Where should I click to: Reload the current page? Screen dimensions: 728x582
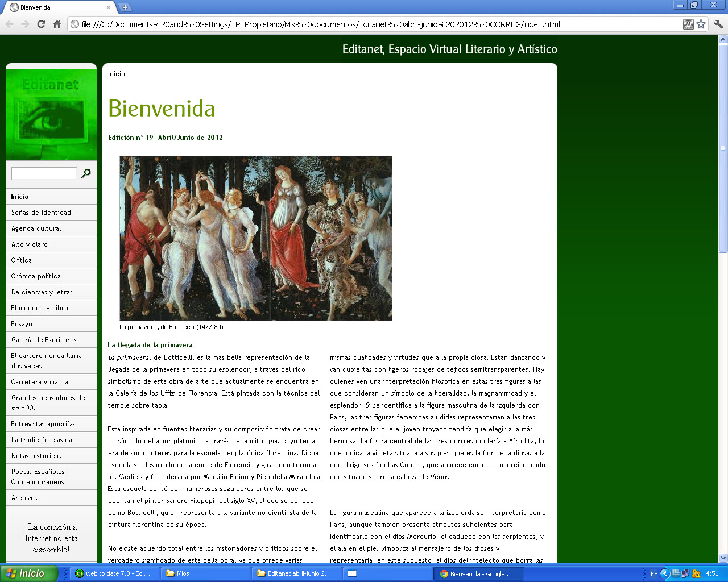click(x=41, y=24)
